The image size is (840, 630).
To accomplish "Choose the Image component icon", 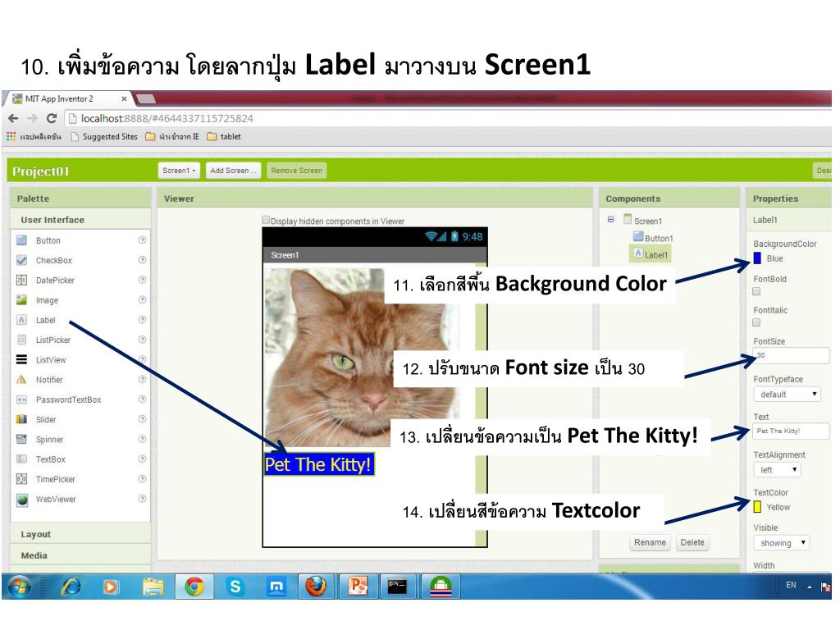I will 21,300.
